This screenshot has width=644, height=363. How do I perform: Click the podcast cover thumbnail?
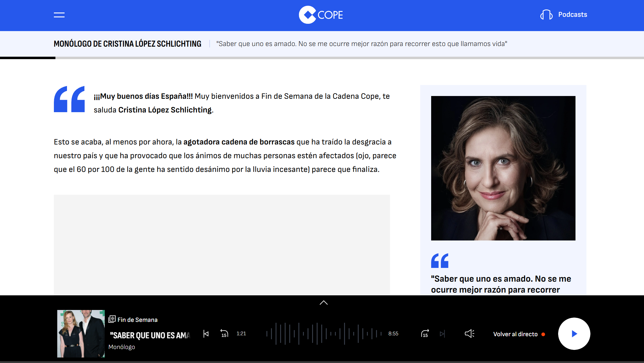[x=81, y=333]
